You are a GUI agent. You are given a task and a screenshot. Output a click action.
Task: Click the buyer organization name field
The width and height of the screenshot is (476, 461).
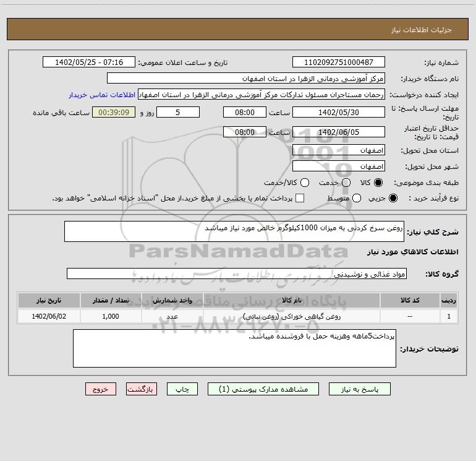(246, 79)
